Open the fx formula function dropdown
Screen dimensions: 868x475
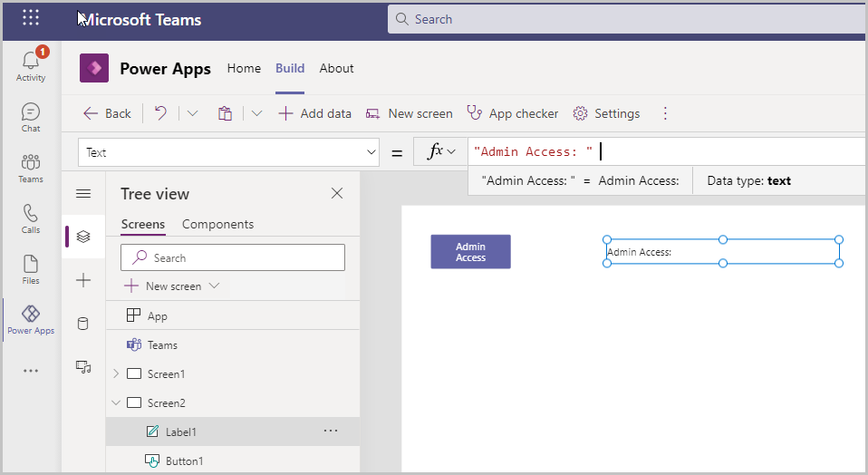point(441,151)
